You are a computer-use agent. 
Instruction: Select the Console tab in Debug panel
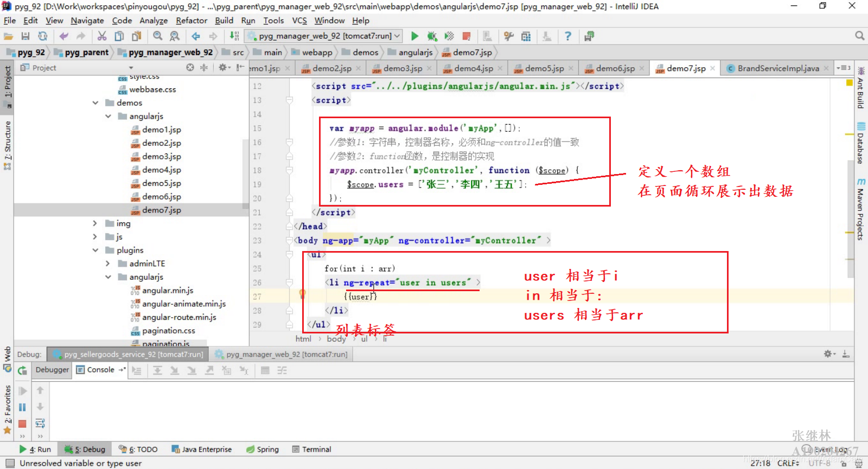tap(100, 370)
